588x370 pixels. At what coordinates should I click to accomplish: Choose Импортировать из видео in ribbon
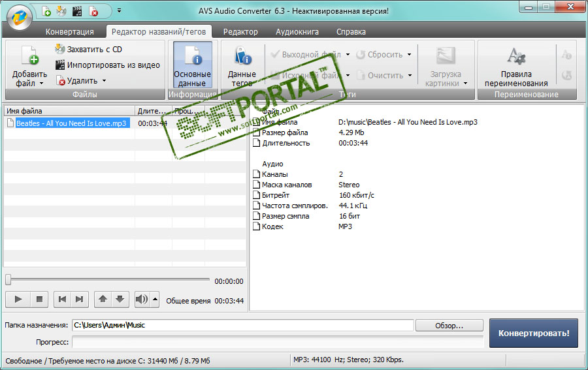(108, 65)
